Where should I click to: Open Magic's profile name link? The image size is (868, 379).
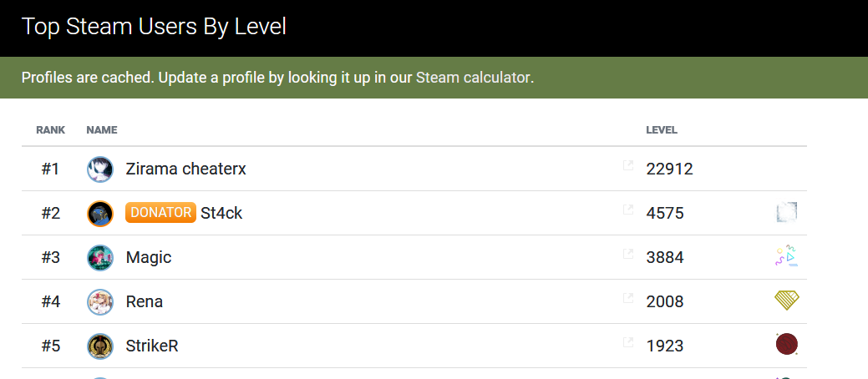[x=149, y=257]
